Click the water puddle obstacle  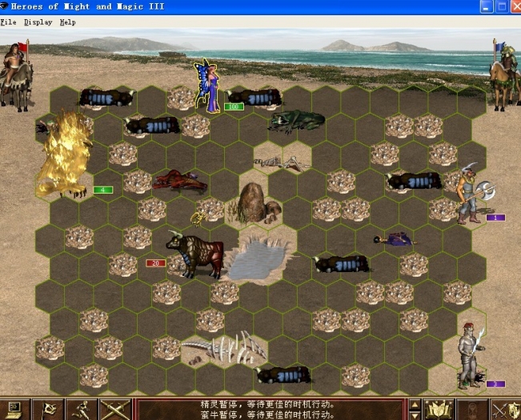[258, 260]
